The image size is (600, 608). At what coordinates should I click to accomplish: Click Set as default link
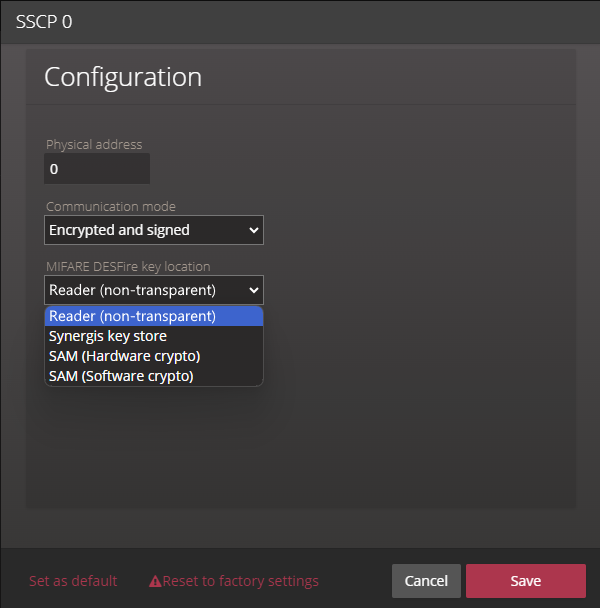point(73,581)
